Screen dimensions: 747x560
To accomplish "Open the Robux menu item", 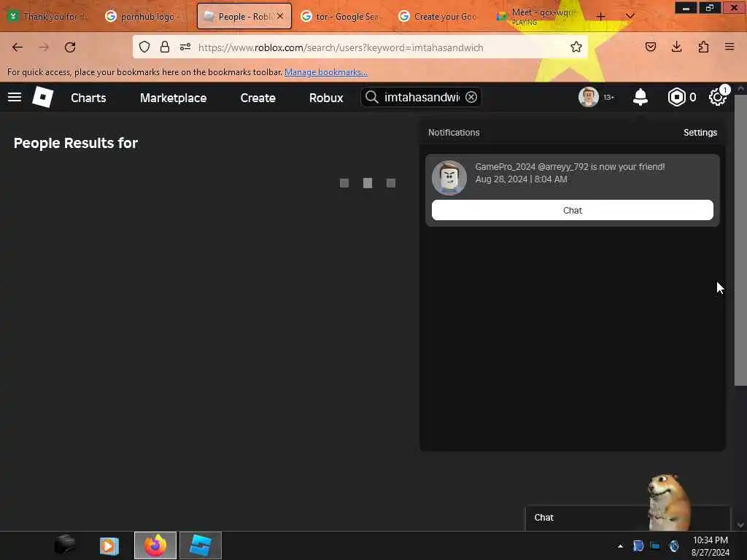I will (326, 98).
